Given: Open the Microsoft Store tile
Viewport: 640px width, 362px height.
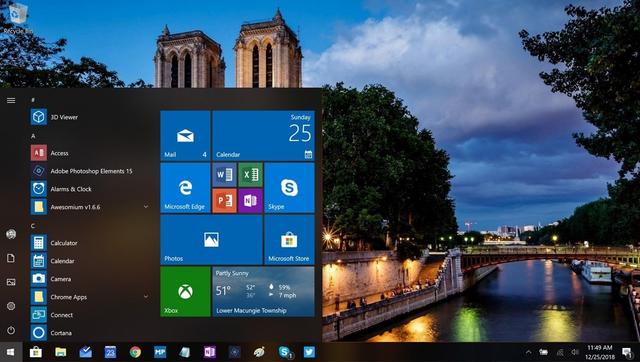Looking at the screenshot, I should [289, 240].
